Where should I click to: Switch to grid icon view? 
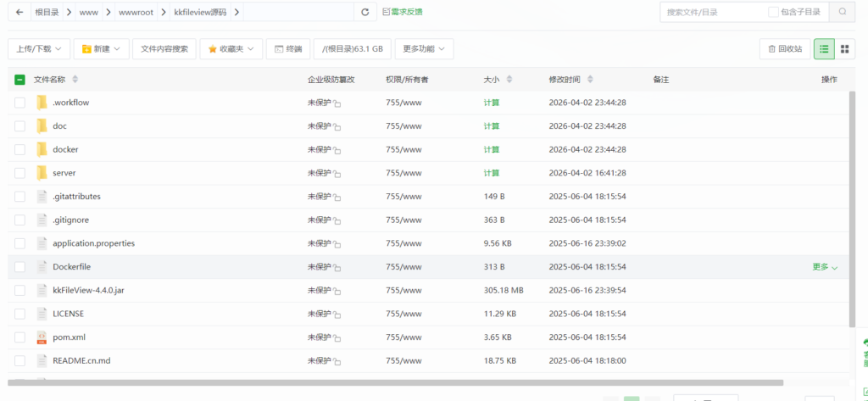[844, 48]
